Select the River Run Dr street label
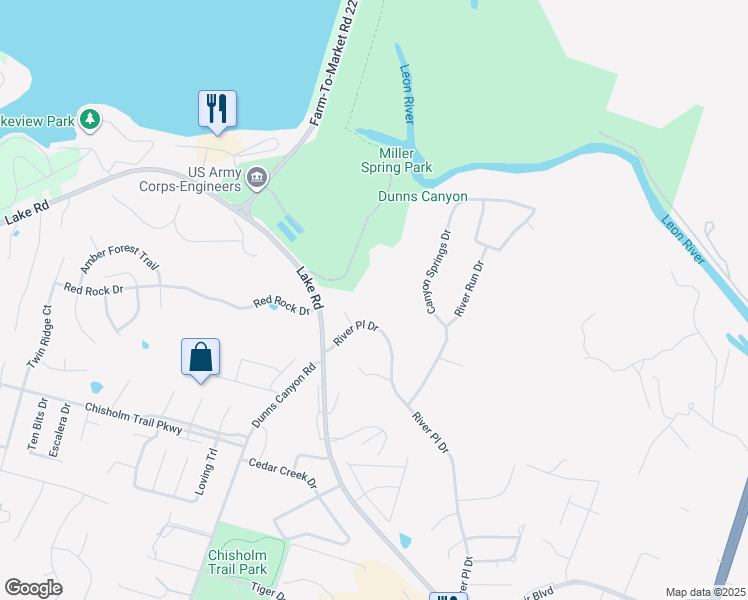This screenshot has height=600, width=748. (x=469, y=289)
